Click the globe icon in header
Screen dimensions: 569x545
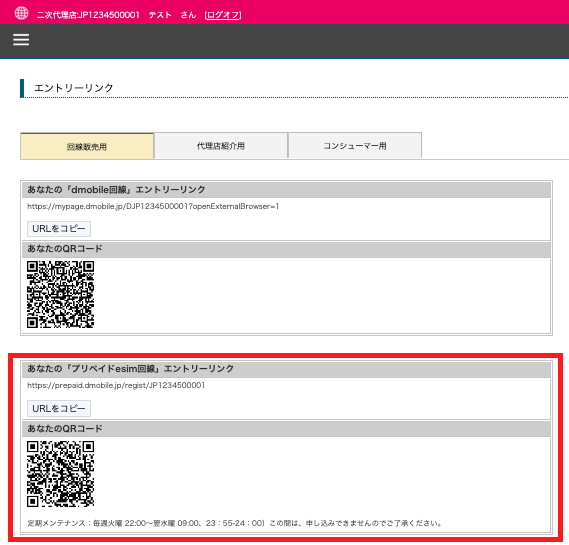click(21, 13)
